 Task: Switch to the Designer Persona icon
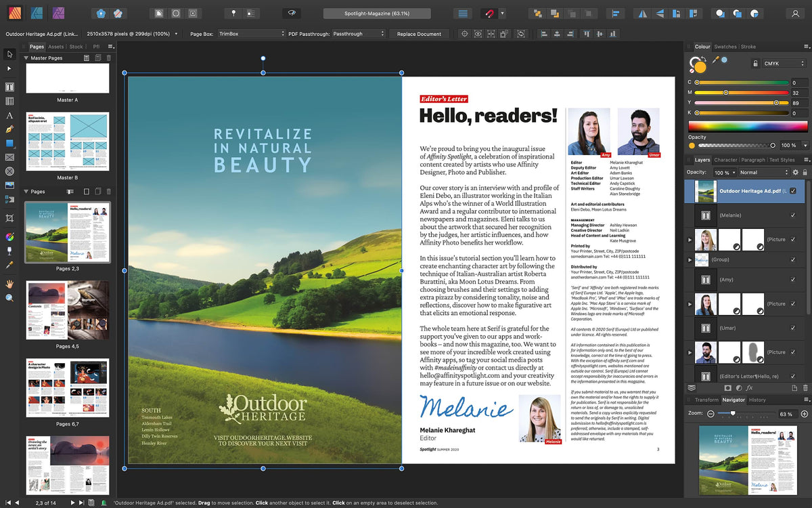click(38, 13)
